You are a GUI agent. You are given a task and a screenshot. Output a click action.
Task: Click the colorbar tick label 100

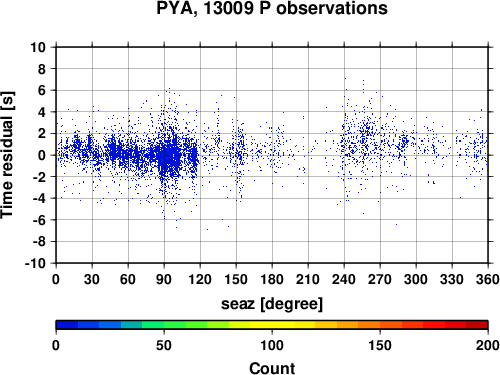(272, 345)
